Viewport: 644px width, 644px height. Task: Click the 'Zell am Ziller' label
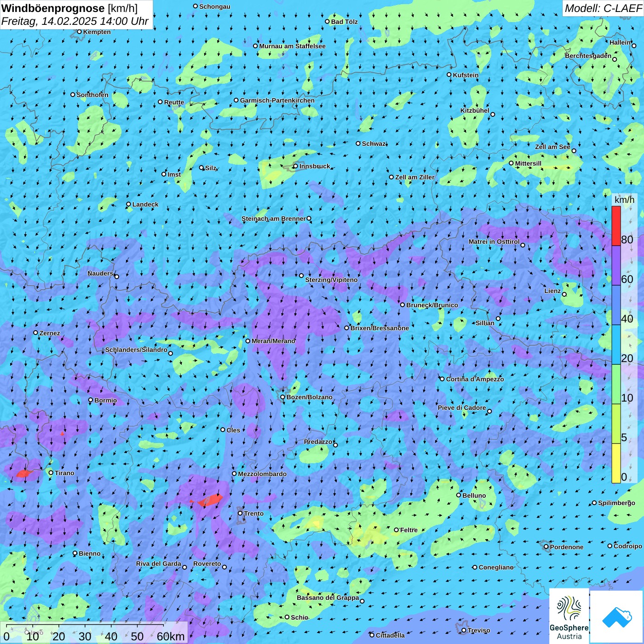point(415,177)
